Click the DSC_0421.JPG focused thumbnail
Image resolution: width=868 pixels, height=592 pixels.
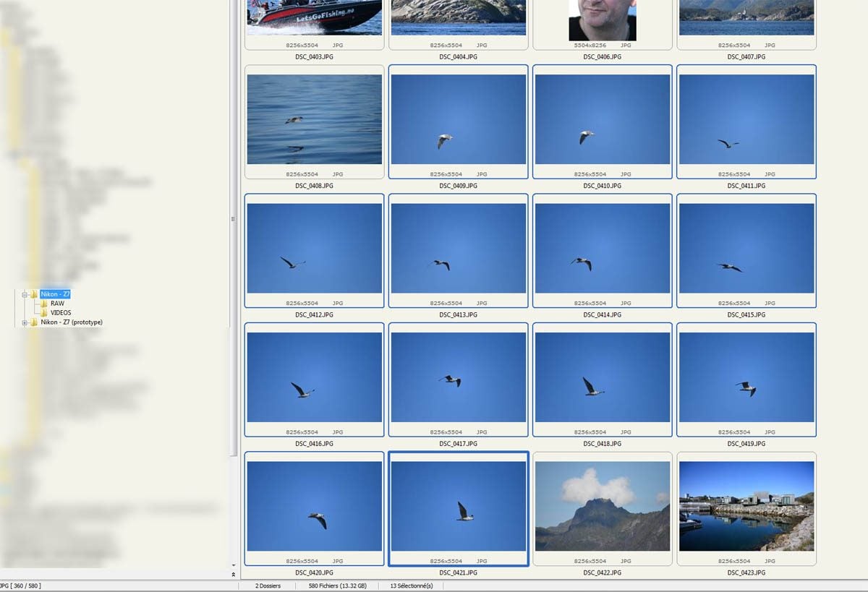(458, 506)
